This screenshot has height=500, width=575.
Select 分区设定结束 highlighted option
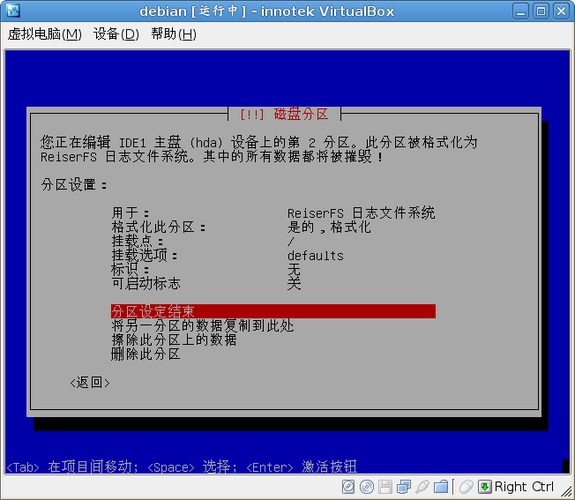point(273,311)
